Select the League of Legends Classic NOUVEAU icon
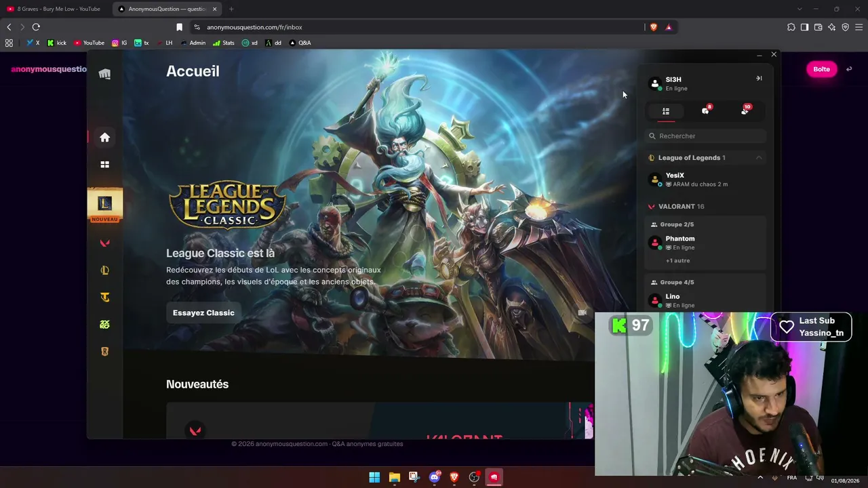Image resolution: width=868 pixels, height=488 pixels. [x=104, y=205]
